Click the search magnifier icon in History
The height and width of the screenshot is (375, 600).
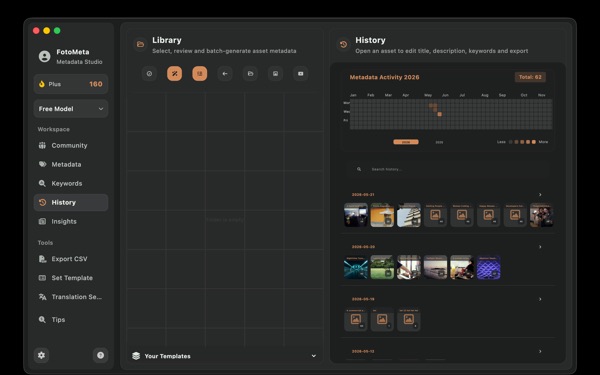[x=359, y=169]
